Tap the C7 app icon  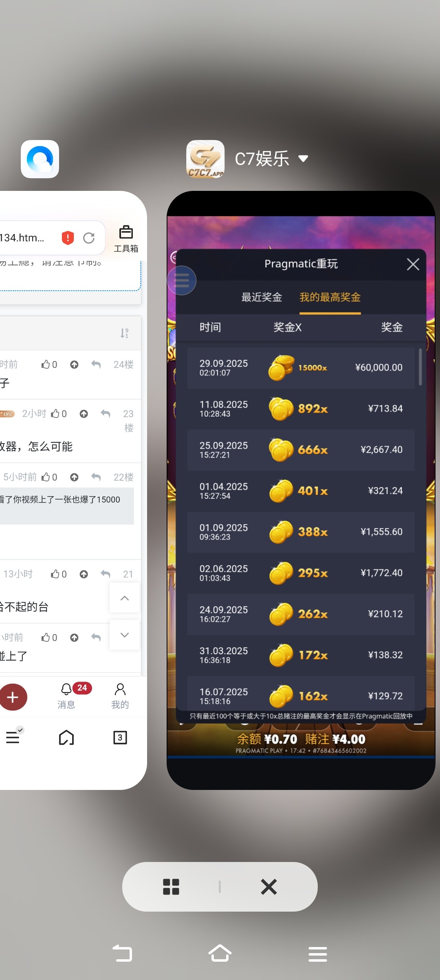[x=205, y=159]
